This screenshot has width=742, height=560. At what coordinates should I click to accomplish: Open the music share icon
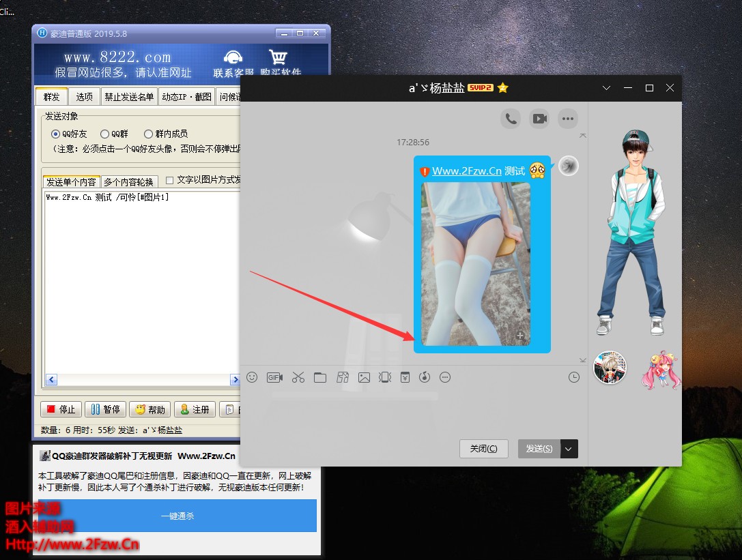[425, 377]
